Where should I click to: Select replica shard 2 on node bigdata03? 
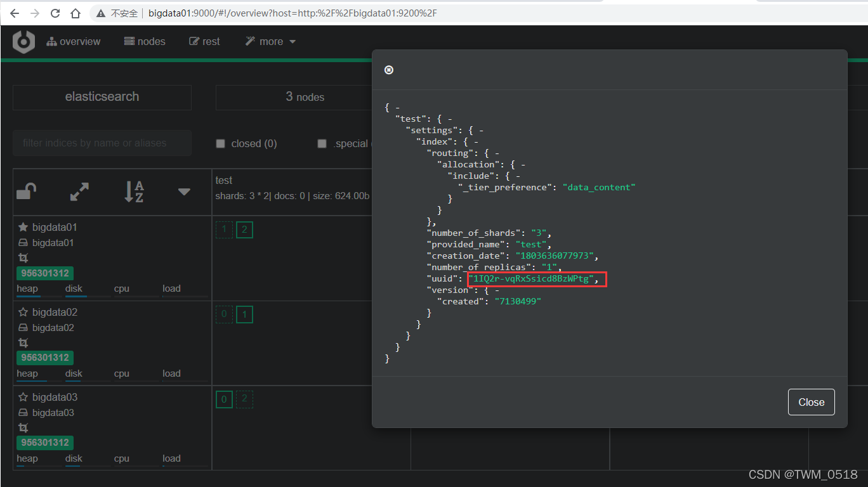pos(244,399)
